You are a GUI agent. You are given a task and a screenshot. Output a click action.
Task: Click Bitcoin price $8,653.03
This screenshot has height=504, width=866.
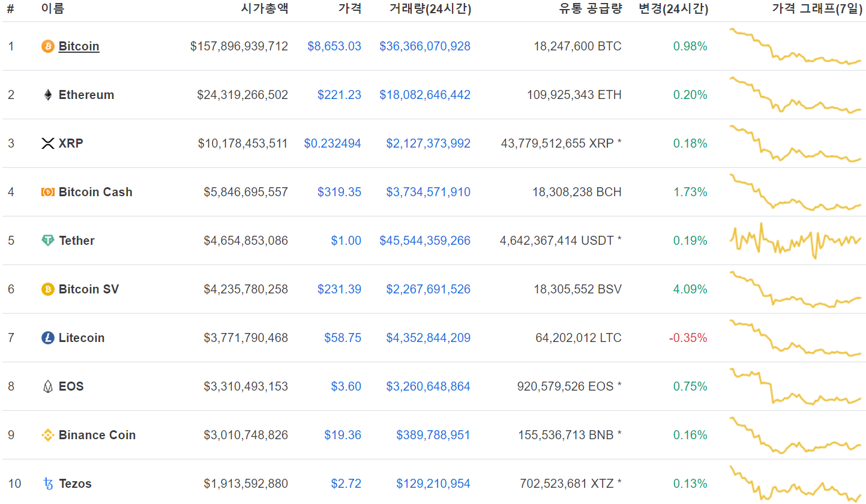click(334, 46)
